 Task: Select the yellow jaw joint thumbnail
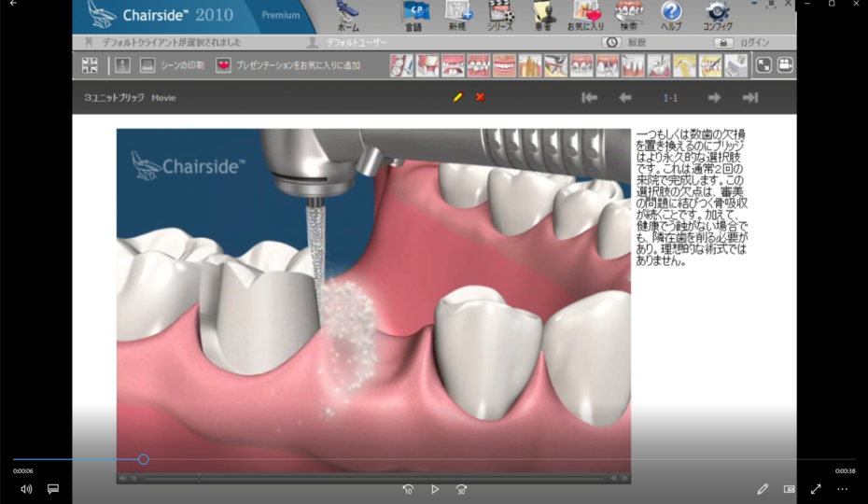[684, 65]
